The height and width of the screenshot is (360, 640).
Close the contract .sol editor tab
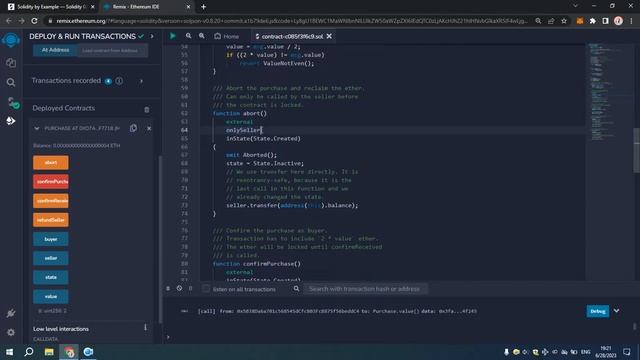[x=329, y=36]
